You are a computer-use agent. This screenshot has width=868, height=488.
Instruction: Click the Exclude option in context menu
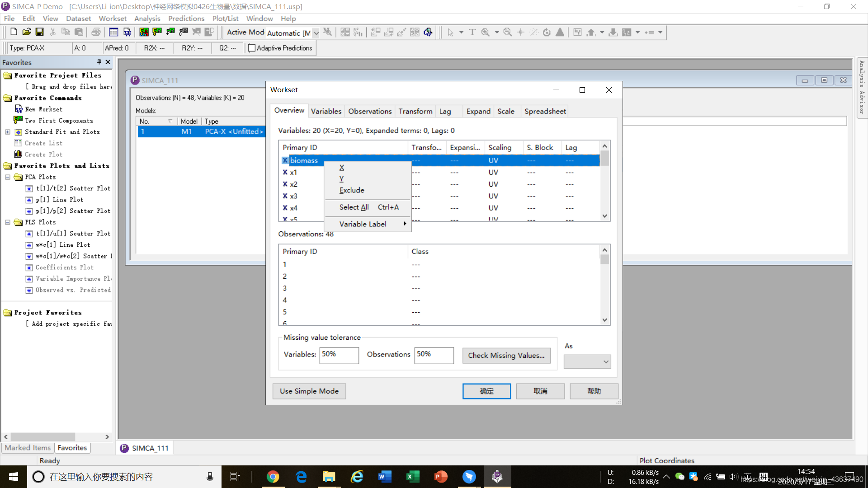(352, 189)
